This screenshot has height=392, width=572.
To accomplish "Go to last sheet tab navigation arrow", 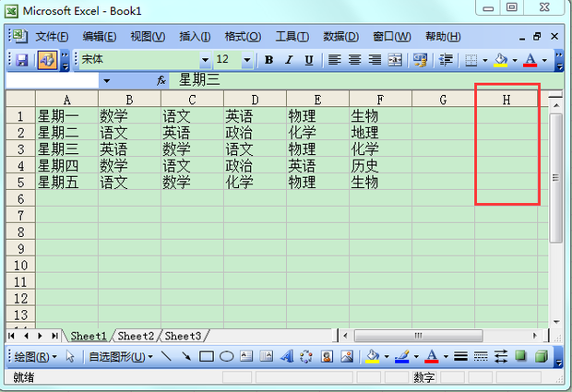I will (x=54, y=336).
